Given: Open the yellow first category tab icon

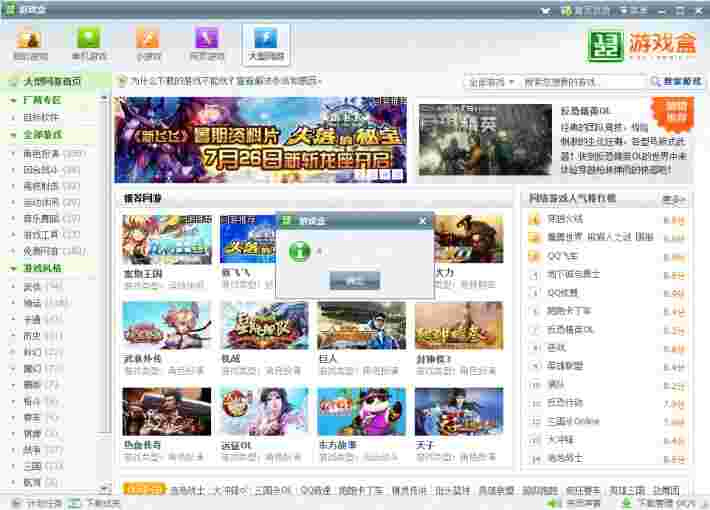Looking at the screenshot, I should pos(30,38).
